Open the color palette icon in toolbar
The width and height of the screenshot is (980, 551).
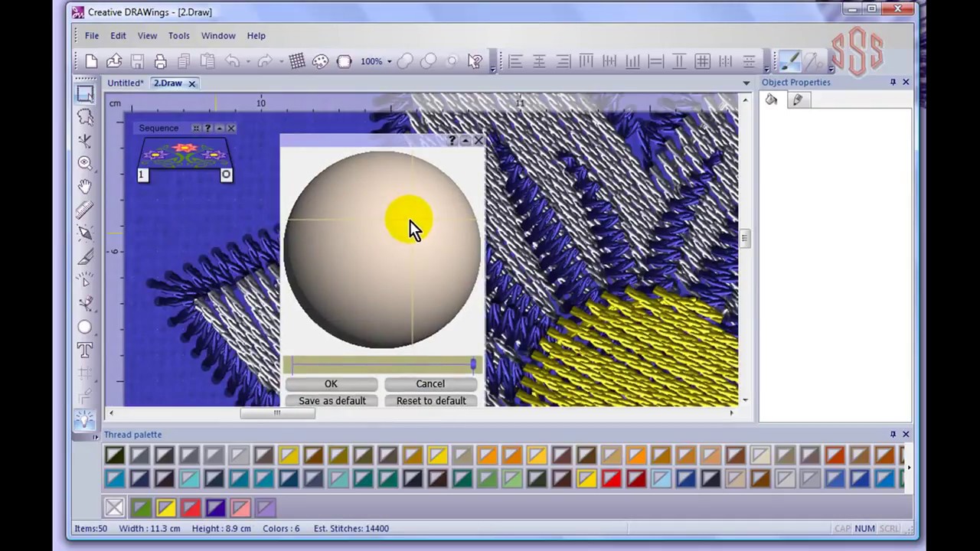coord(320,61)
